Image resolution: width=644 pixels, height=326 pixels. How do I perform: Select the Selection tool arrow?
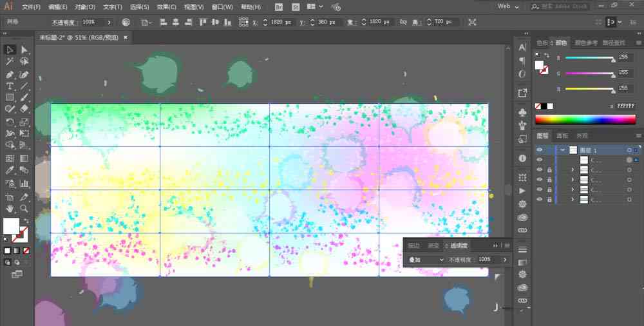(x=10, y=50)
